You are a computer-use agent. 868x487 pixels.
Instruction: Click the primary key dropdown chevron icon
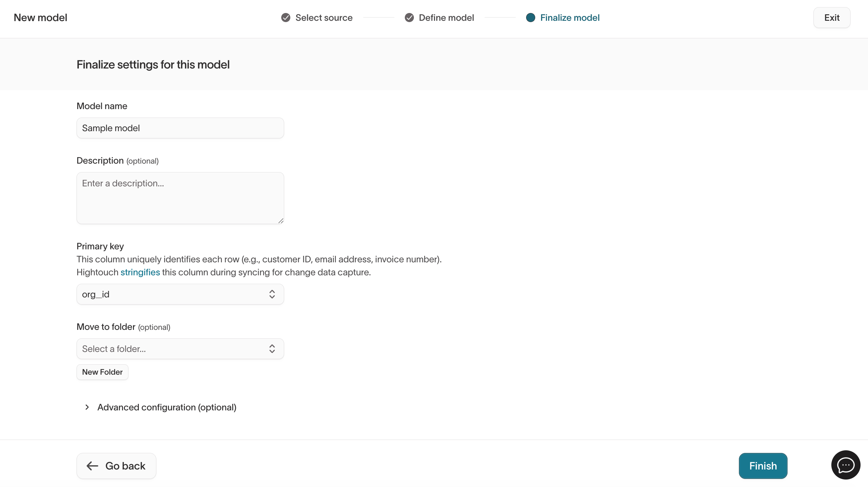click(x=272, y=294)
